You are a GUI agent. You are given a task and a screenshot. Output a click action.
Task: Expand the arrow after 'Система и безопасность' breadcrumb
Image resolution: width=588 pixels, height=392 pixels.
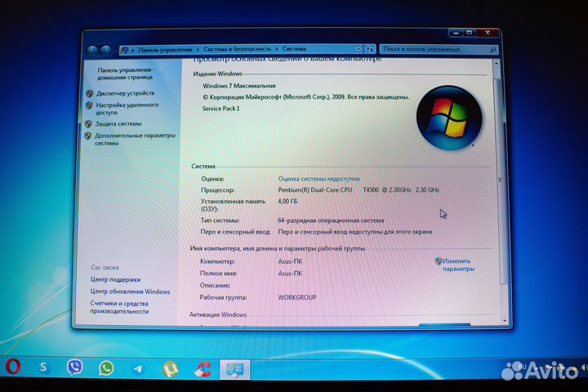tap(278, 50)
